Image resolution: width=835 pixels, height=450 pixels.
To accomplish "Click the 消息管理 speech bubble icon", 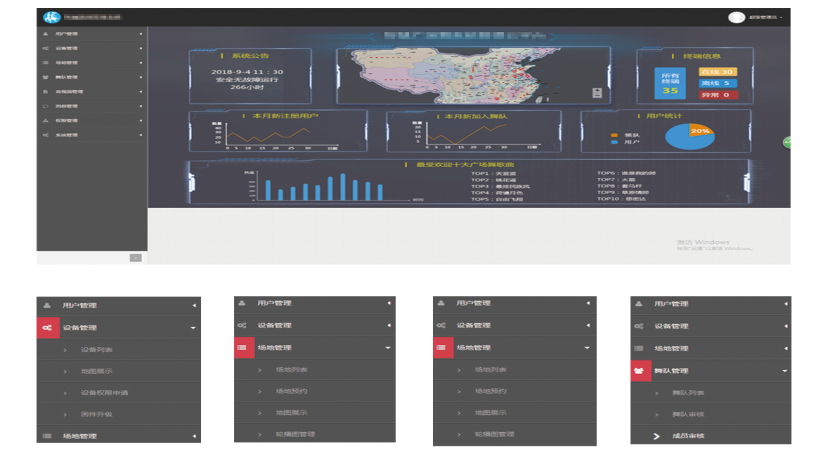I will (45, 105).
